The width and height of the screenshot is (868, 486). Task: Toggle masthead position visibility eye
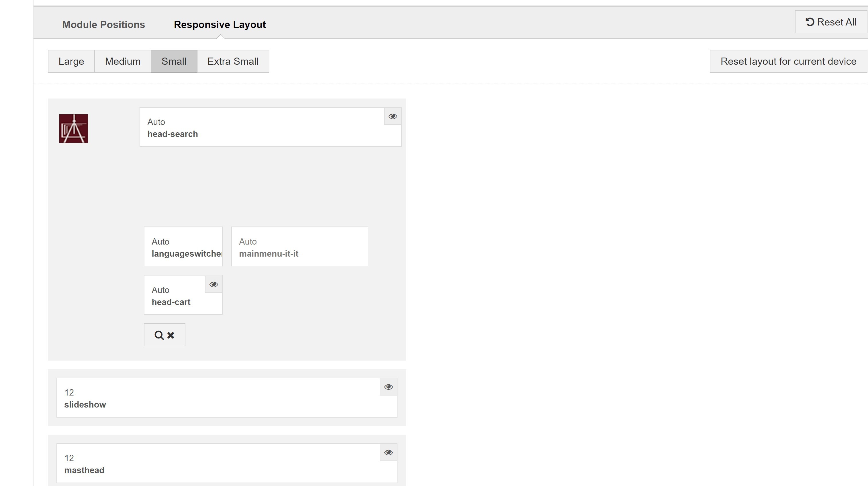pos(388,452)
